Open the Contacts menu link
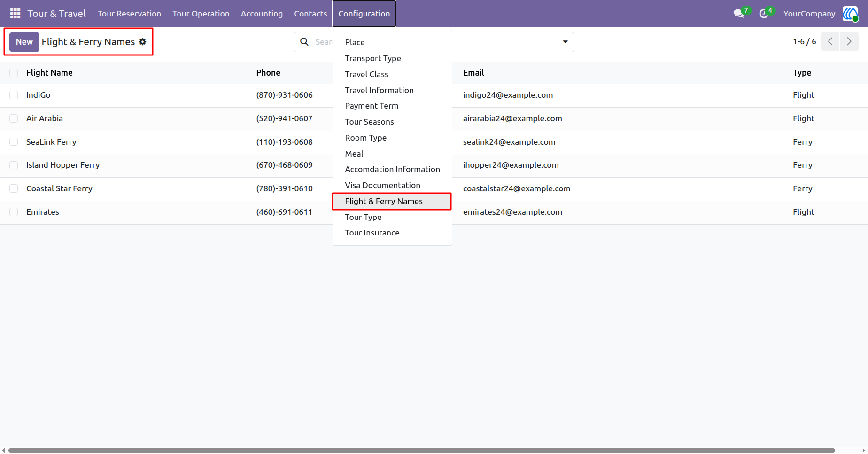Viewport: 868px width, 454px height. coord(310,14)
